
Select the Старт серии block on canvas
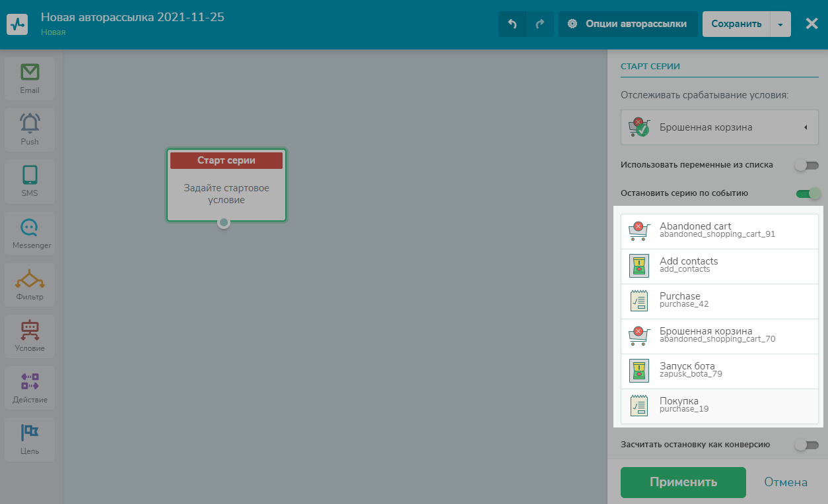(x=226, y=185)
